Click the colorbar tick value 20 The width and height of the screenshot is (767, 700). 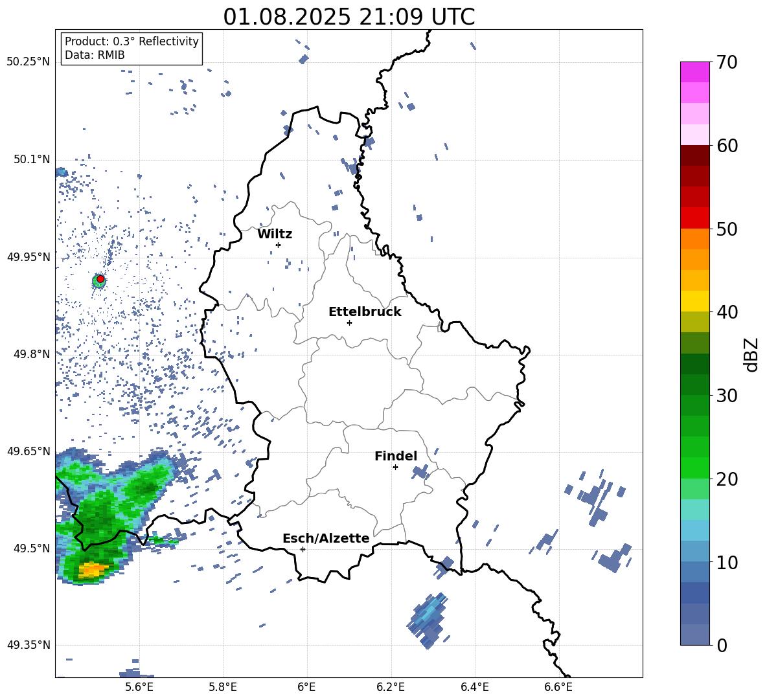point(727,479)
